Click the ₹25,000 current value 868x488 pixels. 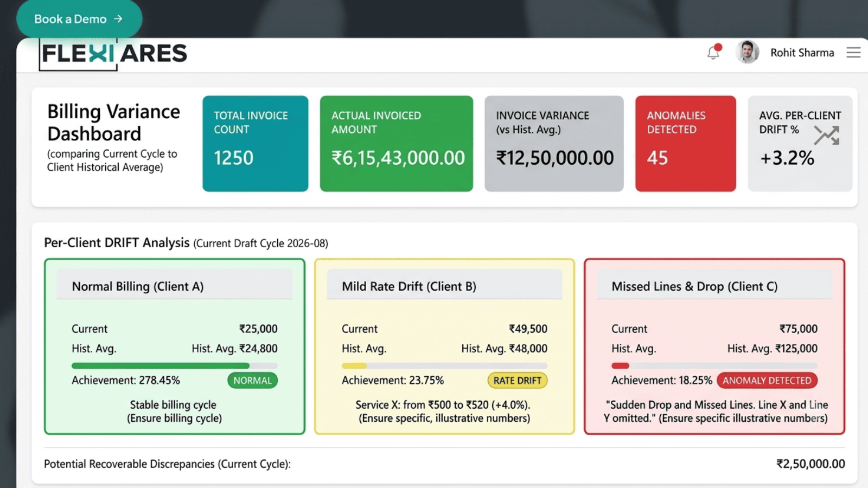click(x=258, y=329)
